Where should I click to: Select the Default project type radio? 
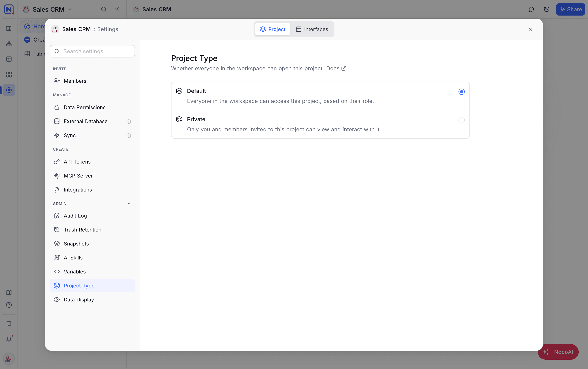[461, 92]
